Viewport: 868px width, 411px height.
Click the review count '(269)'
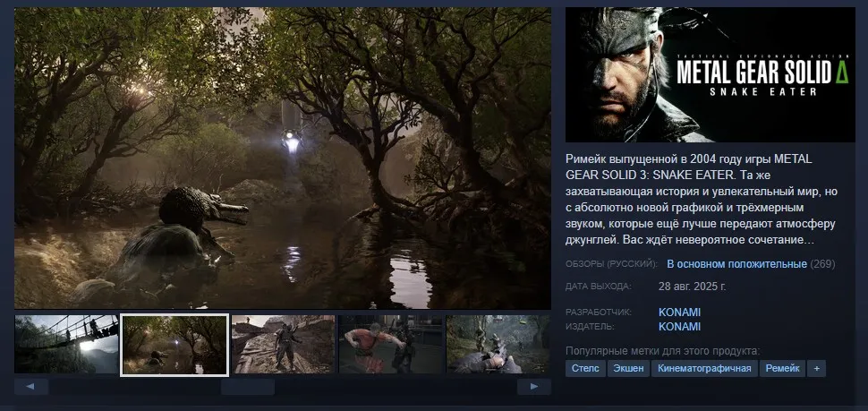[x=822, y=264]
